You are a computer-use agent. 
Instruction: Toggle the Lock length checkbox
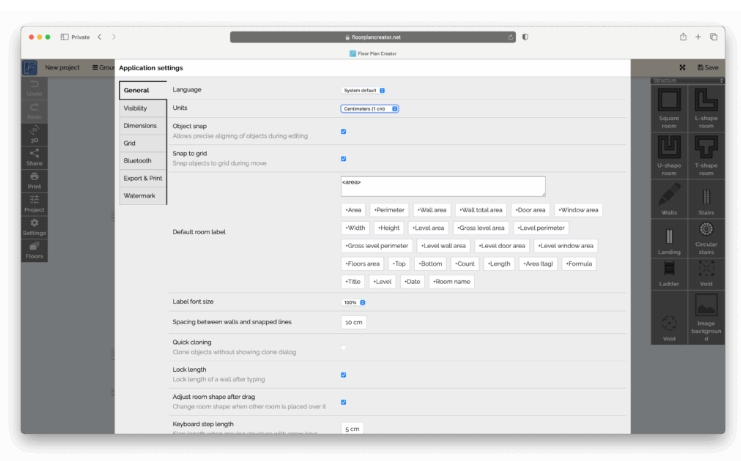[x=343, y=375]
